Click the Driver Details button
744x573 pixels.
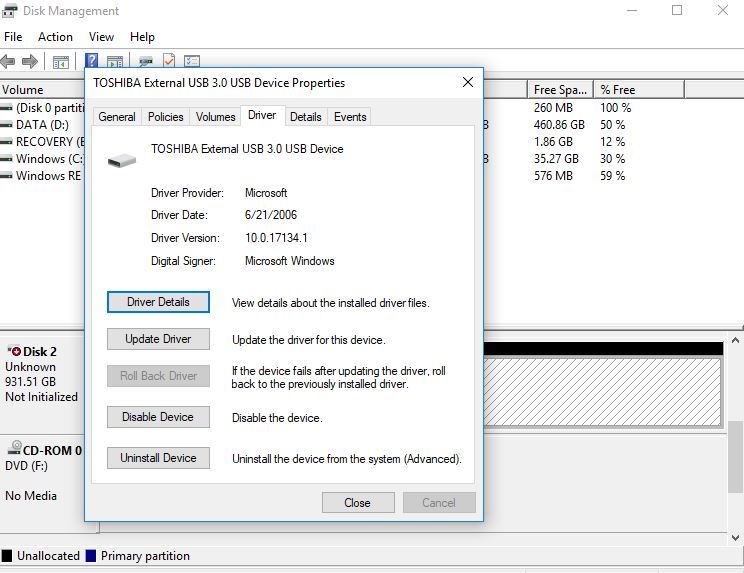coord(158,302)
